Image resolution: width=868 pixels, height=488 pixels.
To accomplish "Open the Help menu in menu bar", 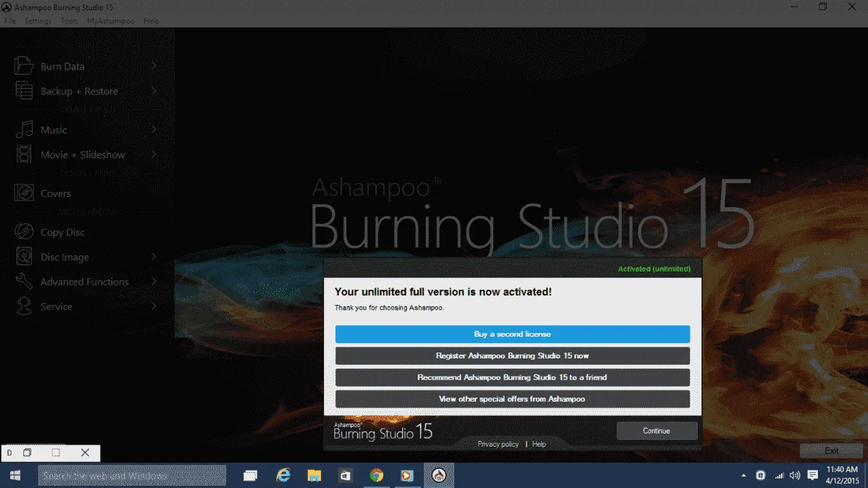I will (x=151, y=21).
